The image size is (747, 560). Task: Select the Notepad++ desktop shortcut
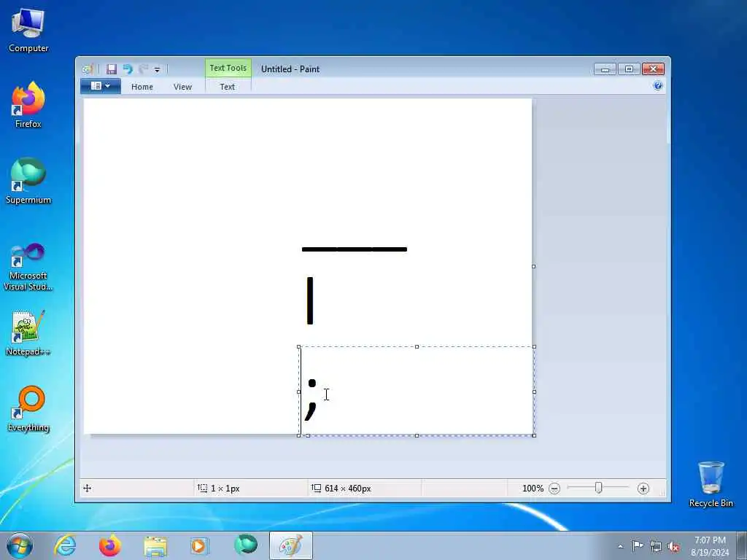[28, 333]
